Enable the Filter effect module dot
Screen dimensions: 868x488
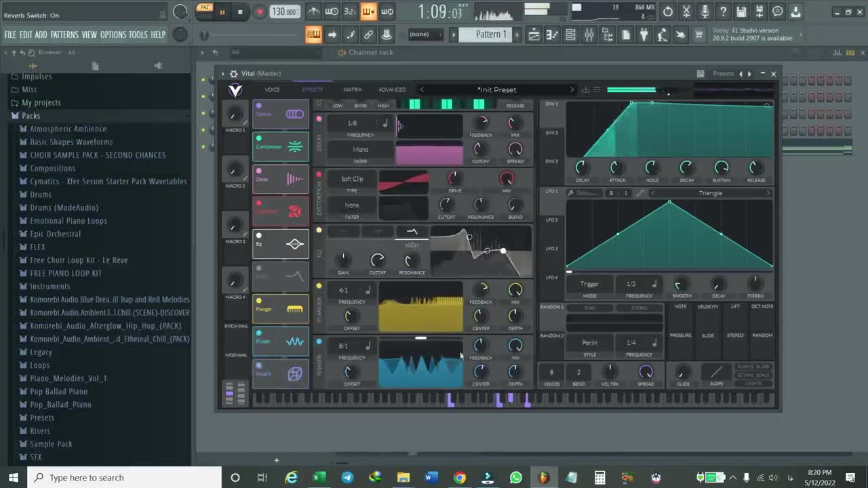click(x=258, y=268)
